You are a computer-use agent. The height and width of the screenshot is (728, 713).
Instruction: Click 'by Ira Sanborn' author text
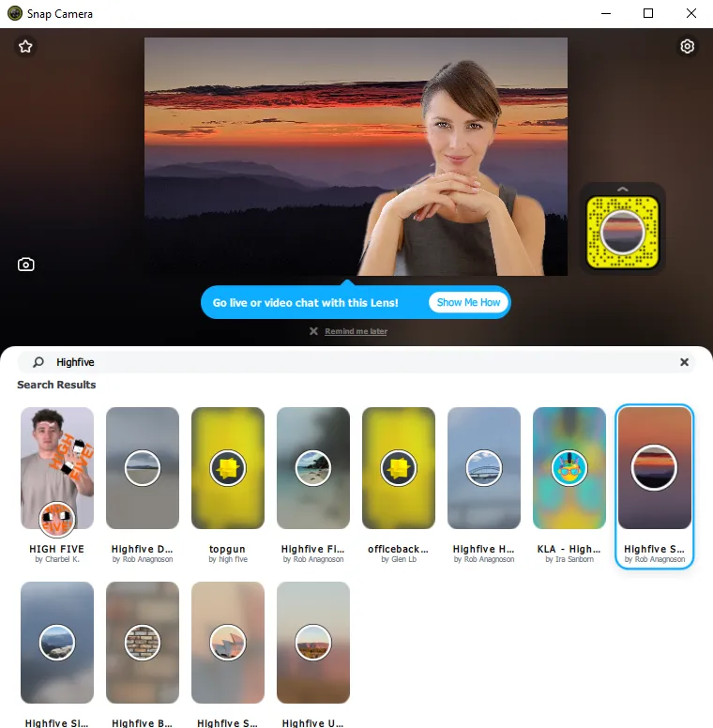569,559
